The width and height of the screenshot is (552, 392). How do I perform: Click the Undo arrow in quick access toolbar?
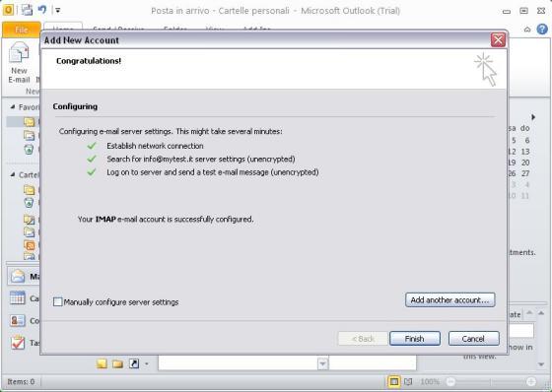tap(42, 10)
